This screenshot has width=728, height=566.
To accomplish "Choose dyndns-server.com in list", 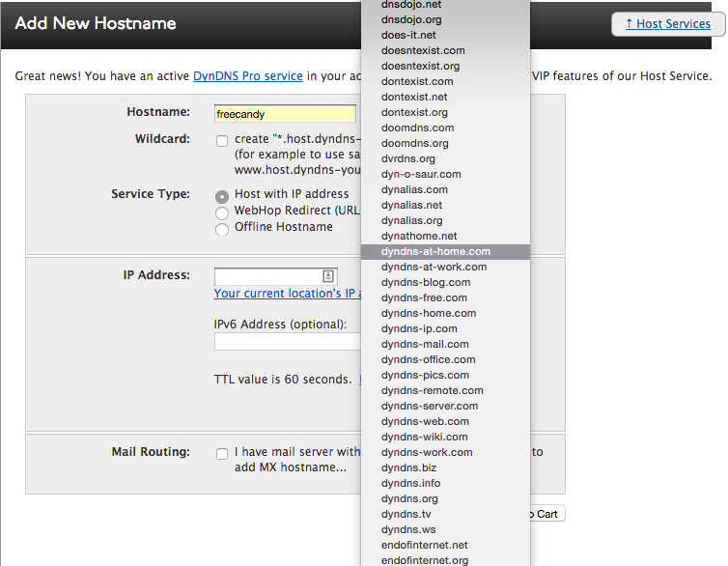I will [429, 406].
